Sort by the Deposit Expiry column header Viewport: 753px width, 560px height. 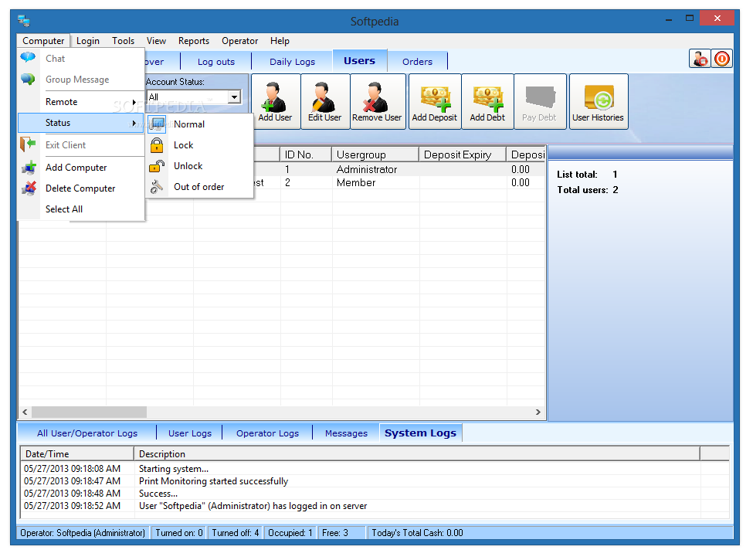463,154
